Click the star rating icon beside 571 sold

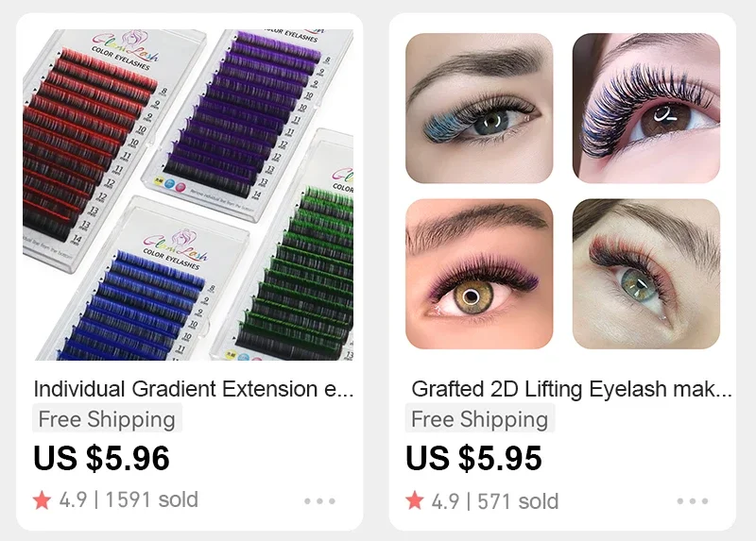point(415,500)
